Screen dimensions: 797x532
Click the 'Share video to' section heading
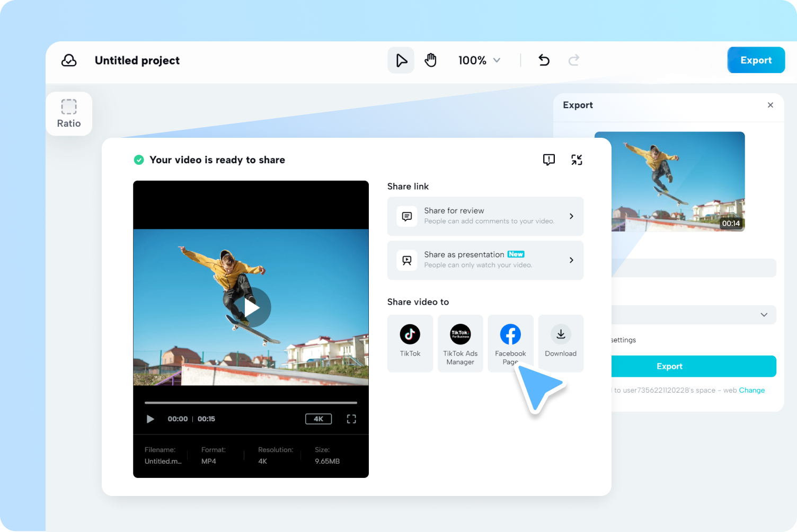(418, 302)
